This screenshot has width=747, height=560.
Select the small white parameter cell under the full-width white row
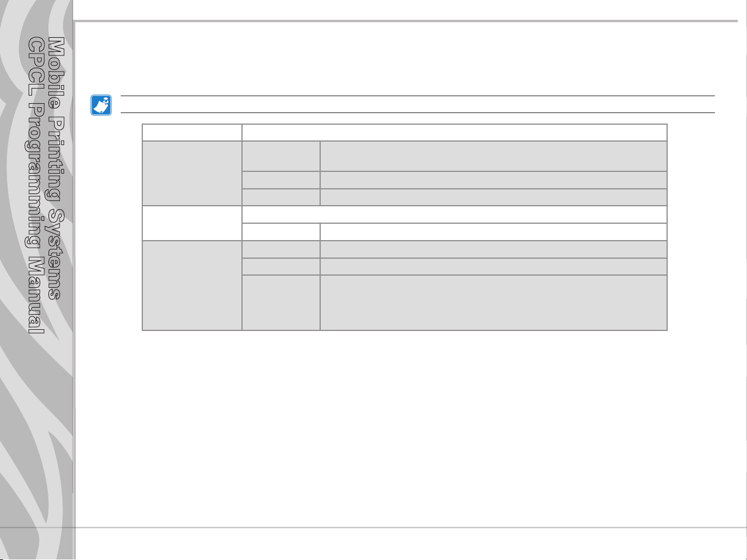tap(281, 232)
